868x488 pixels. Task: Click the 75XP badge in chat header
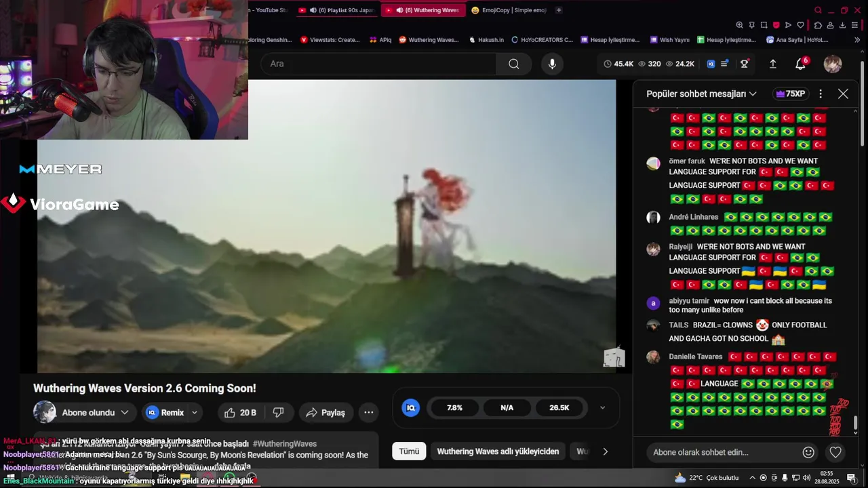coord(790,94)
